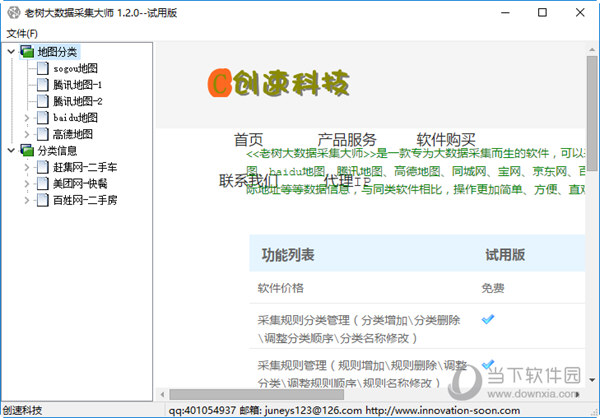Minimize the application window
The height and width of the screenshot is (418, 600).
(505, 13)
